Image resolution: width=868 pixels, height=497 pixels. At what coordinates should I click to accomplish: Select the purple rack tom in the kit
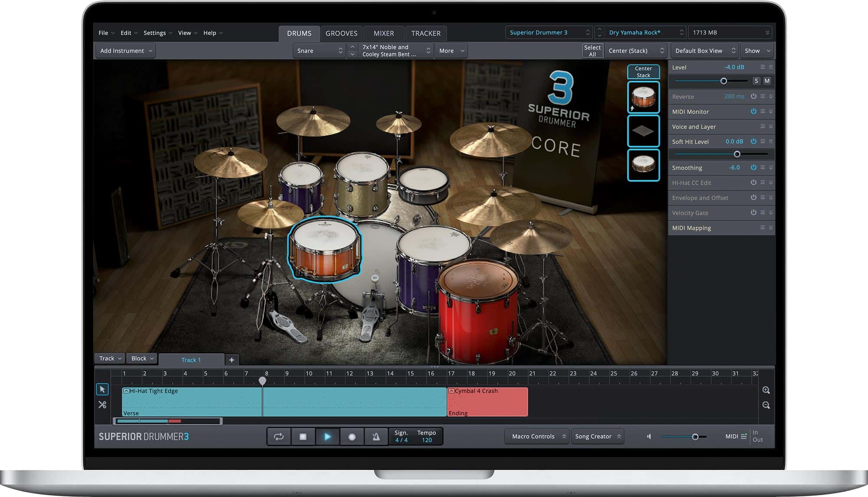pos(301,186)
